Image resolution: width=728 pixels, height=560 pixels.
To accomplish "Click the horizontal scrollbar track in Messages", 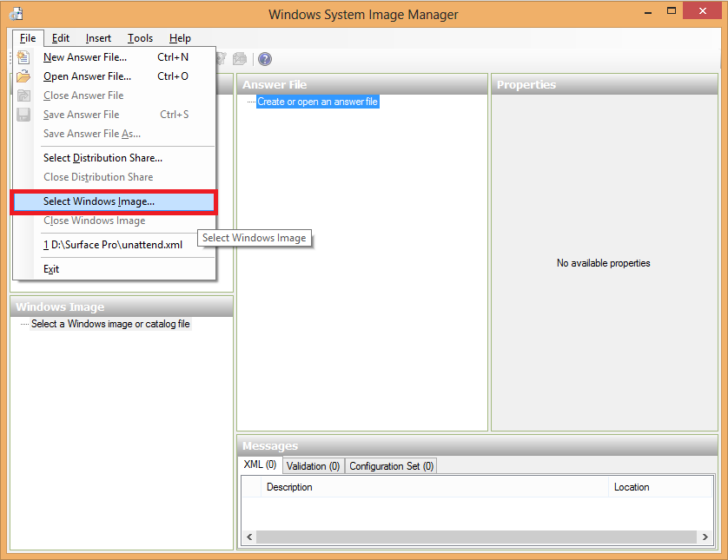I will [477, 537].
